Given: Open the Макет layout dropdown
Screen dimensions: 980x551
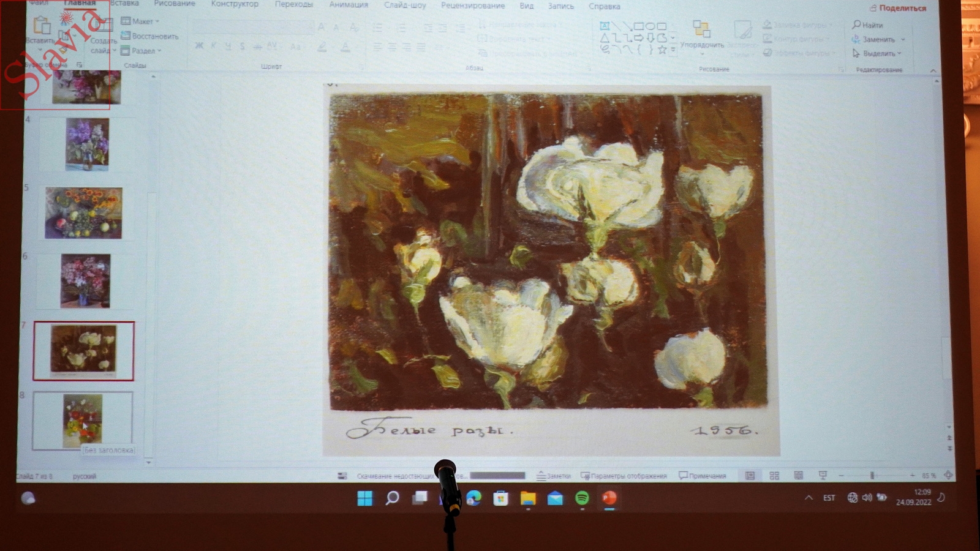Looking at the screenshot, I should tap(140, 21).
